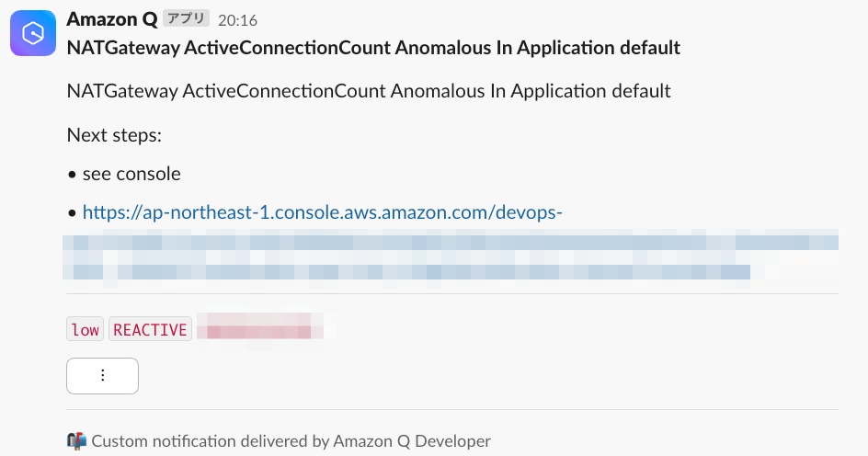The image size is (868, 456).
Task: Click the bullet dot before "see console"
Action: (x=72, y=175)
